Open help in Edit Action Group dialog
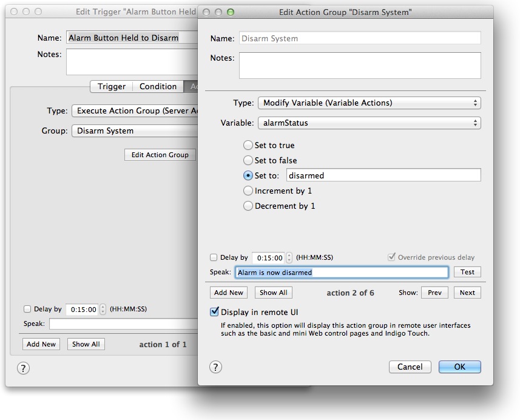Screen dimensions: 520x420 215,367
